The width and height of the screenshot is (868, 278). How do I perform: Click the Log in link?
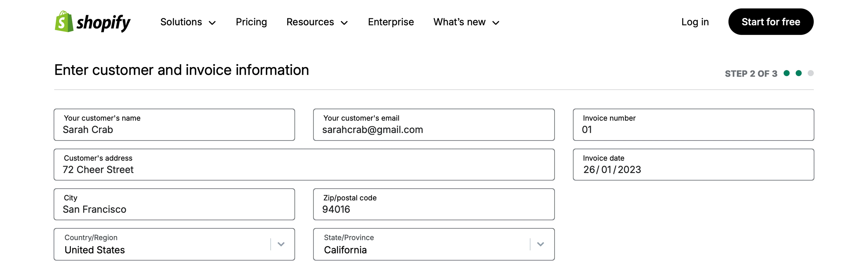(x=695, y=22)
